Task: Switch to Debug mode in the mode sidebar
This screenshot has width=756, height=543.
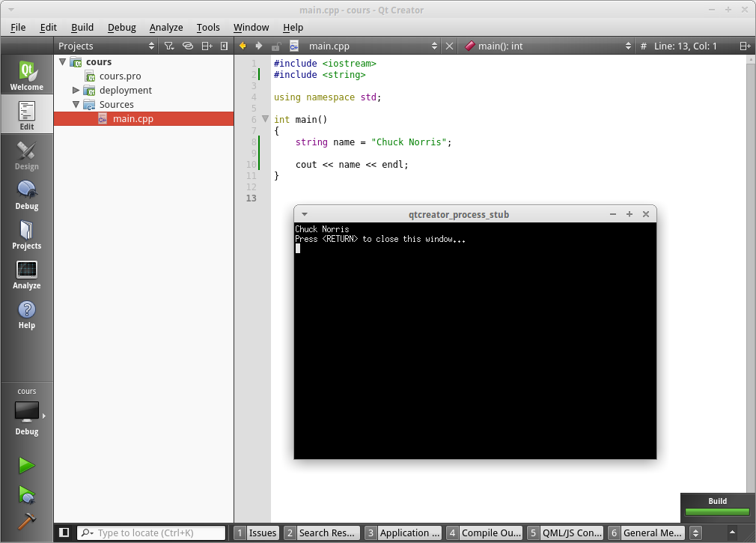Action: click(x=26, y=194)
